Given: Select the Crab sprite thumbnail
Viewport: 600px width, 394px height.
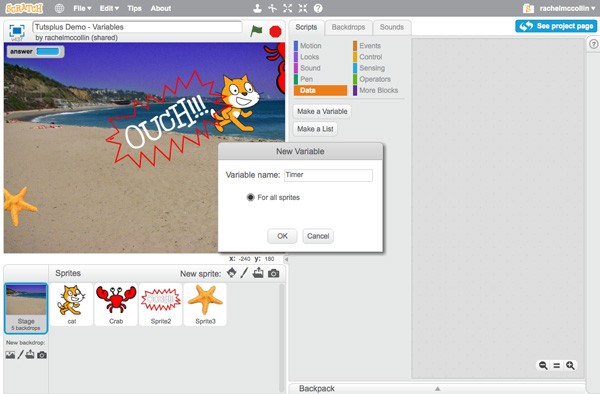Looking at the screenshot, I should pos(116,304).
